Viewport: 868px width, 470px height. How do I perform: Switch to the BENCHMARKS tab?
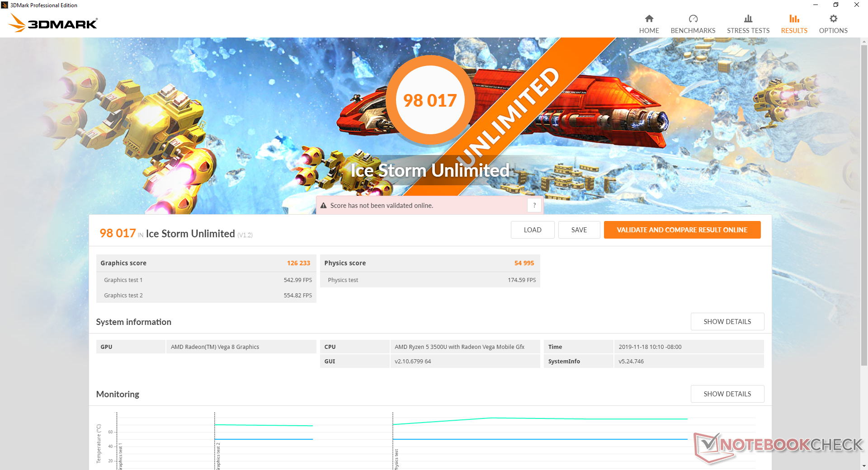(693, 24)
